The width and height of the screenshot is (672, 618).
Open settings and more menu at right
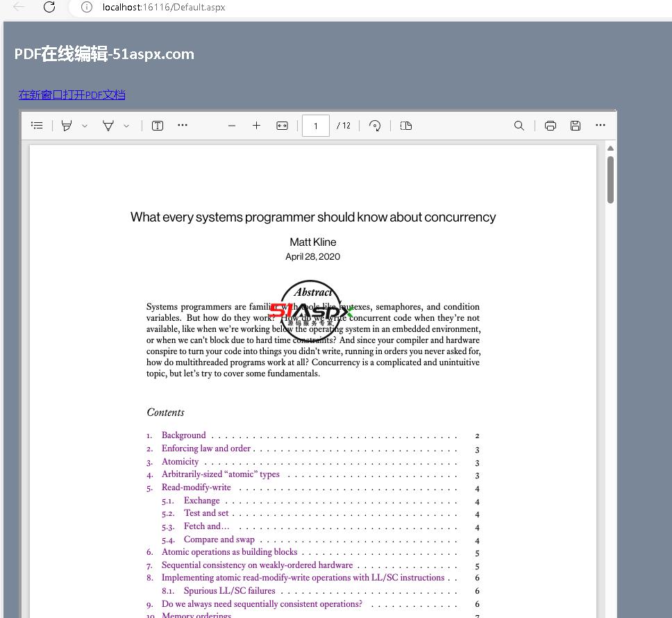click(x=600, y=125)
